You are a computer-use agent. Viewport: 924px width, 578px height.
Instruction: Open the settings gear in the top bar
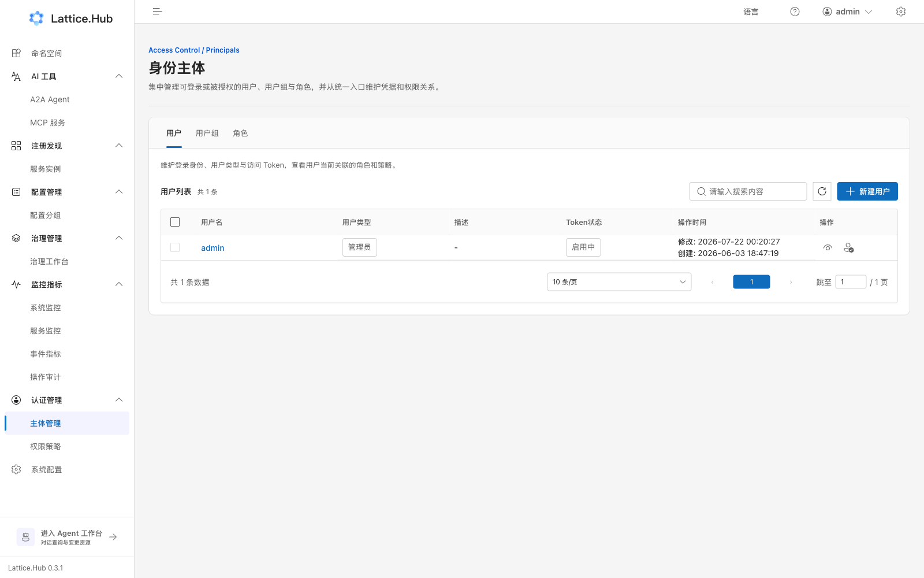(901, 12)
